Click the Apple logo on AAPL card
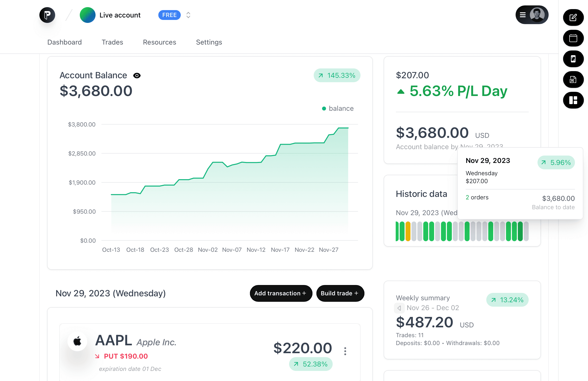 coord(77,341)
